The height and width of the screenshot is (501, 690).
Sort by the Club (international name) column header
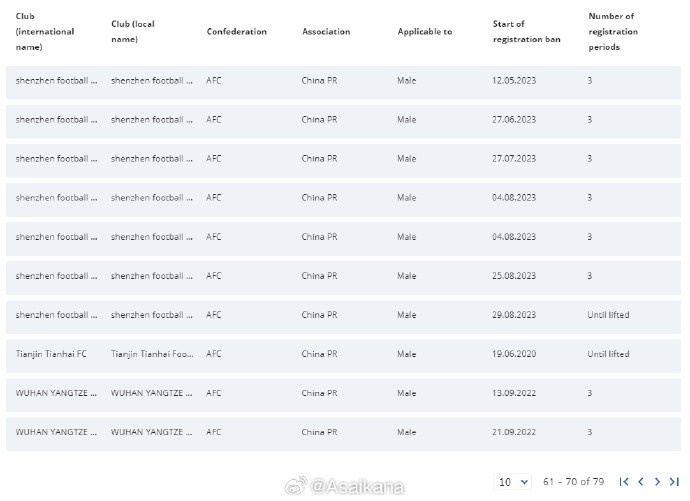click(45, 32)
